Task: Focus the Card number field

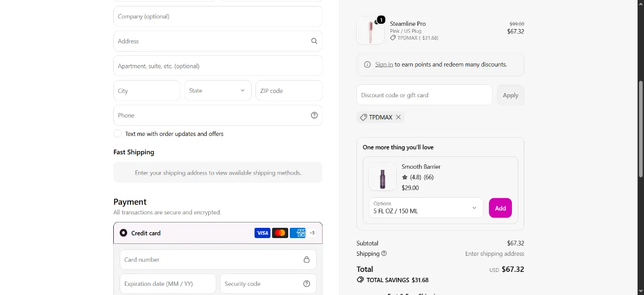Action: pyautogui.click(x=218, y=260)
